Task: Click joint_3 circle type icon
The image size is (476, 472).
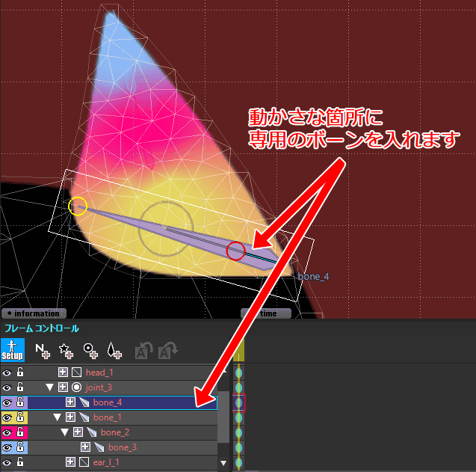Action: click(x=76, y=387)
